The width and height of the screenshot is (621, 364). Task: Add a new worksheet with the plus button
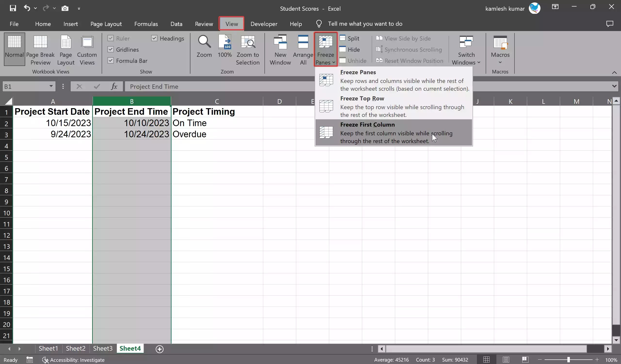coord(159,348)
